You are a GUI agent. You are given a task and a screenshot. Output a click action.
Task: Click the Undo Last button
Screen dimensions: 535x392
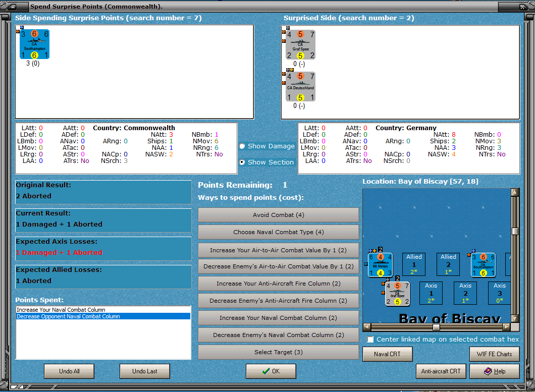[145, 371]
